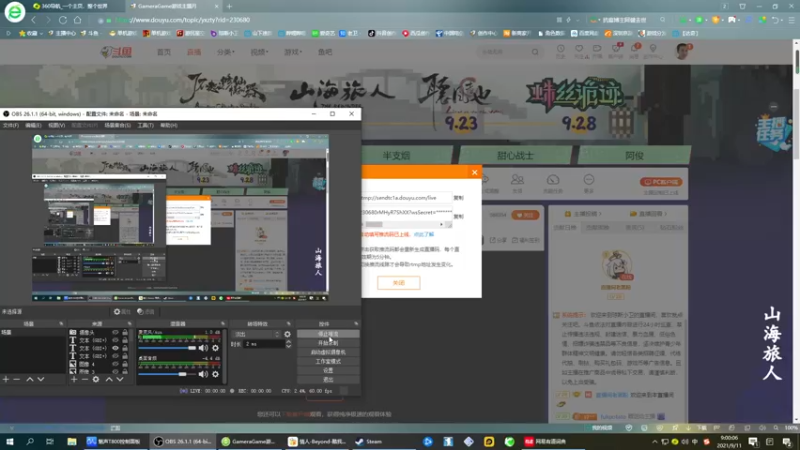
Task: Toggle visibility of second 文本 (GDI+) source
Action: click(x=115, y=348)
